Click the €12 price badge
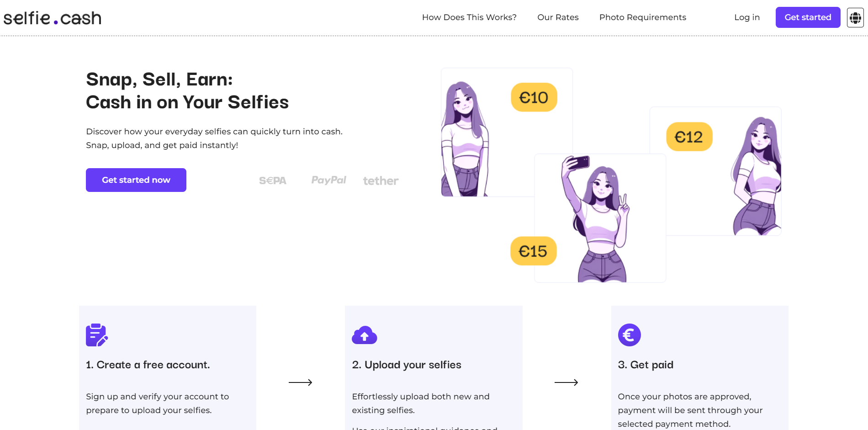Viewport: 868px width, 430px height. click(689, 137)
